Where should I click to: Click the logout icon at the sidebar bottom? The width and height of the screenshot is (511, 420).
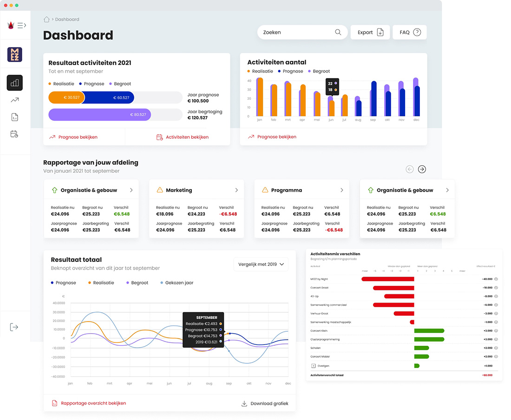14,327
